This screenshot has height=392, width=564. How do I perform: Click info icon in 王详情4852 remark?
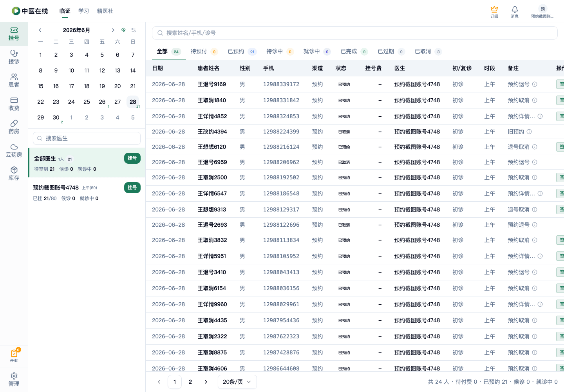point(540,116)
